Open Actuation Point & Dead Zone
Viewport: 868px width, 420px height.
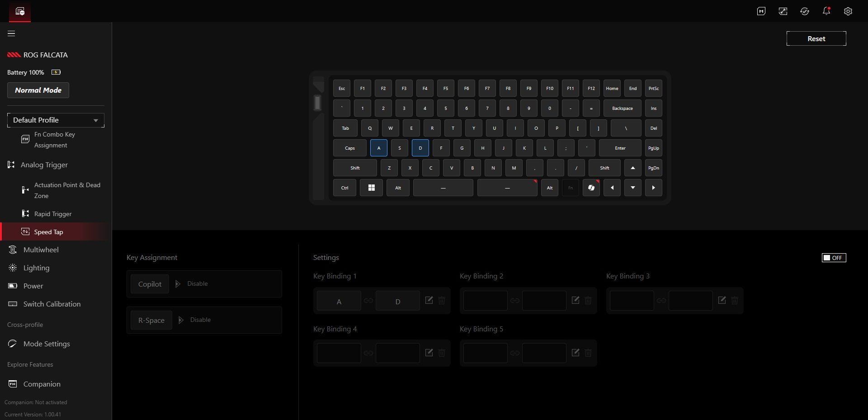67,190
